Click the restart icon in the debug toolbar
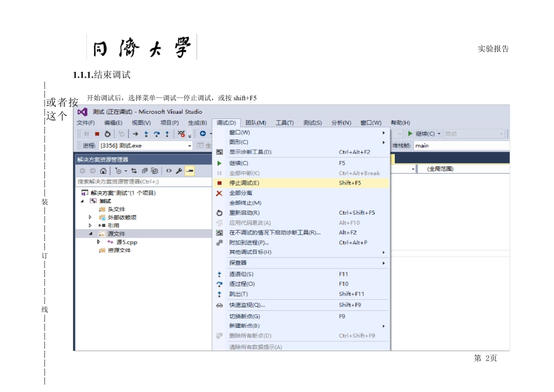 point(107,134)
